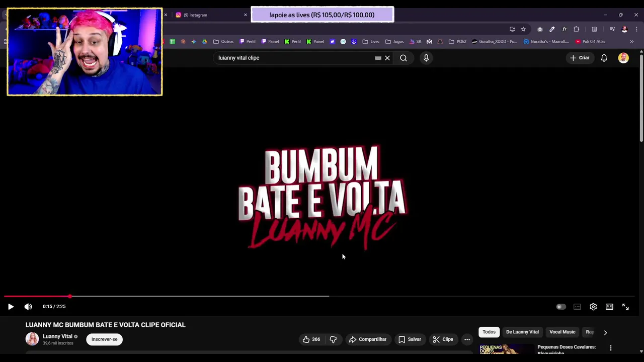Dislike the video with the thumbs down
644x362 pixels.
click(x=333, y=339)
